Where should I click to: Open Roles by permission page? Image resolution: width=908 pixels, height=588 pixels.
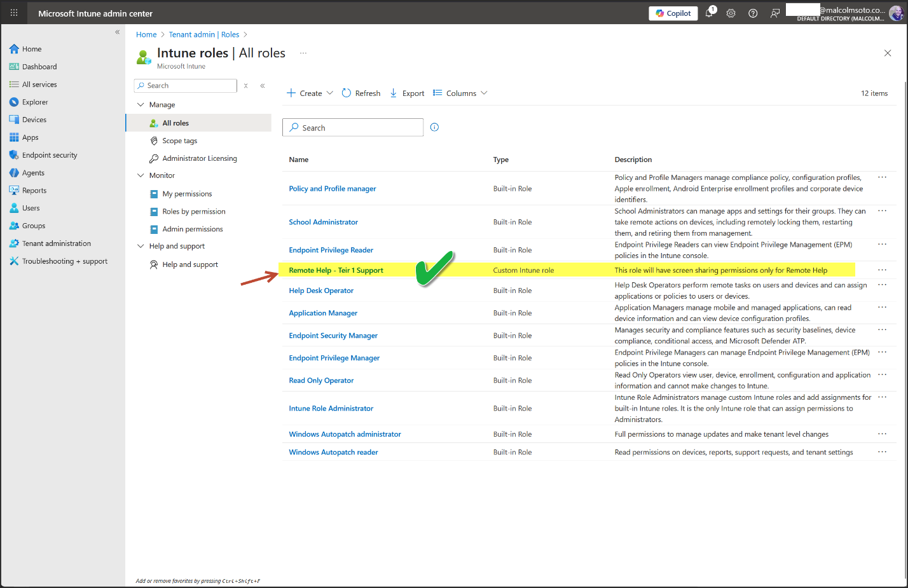pos(193,212)
